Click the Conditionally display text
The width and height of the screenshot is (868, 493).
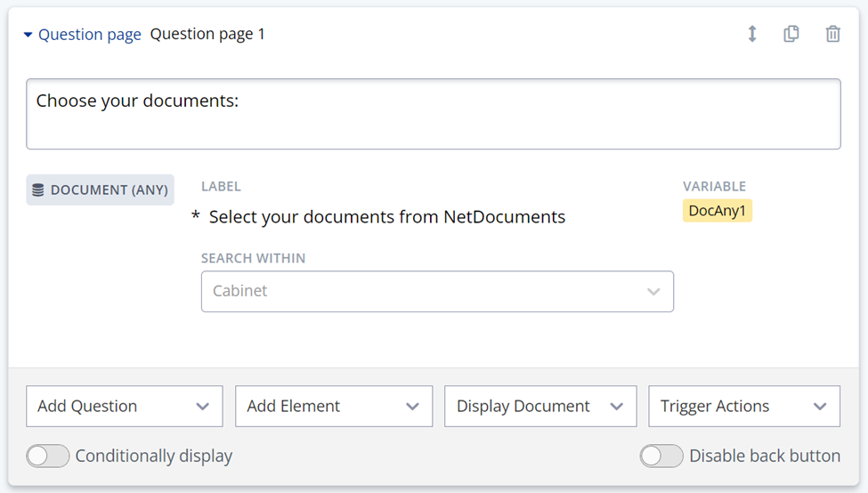pos(154,456)
